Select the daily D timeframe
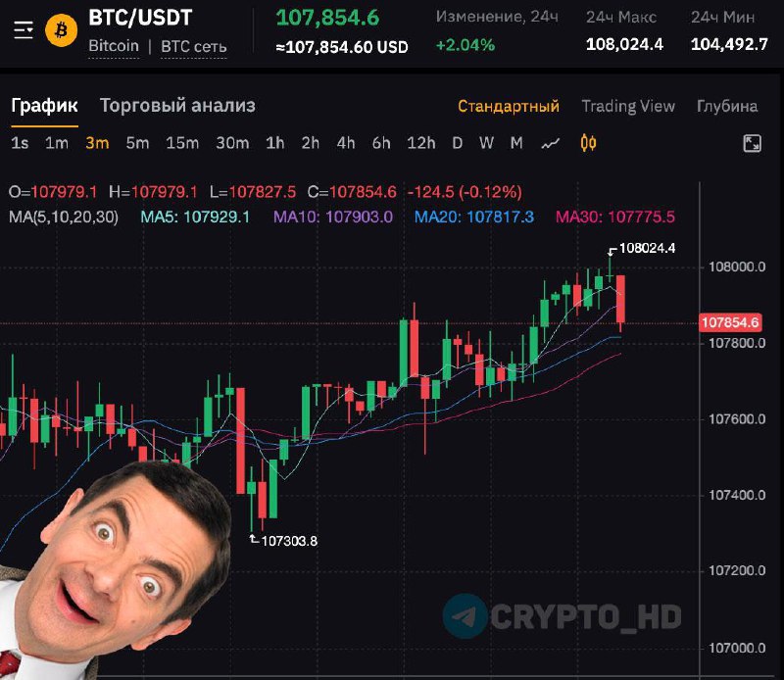Screen dimensions: 784x680 tap(457, 143)
